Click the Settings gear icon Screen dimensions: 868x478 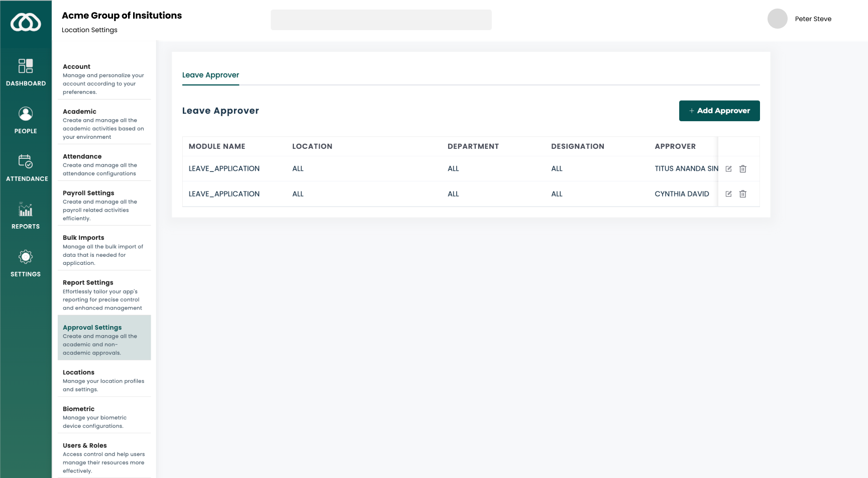tap(26, 257)
